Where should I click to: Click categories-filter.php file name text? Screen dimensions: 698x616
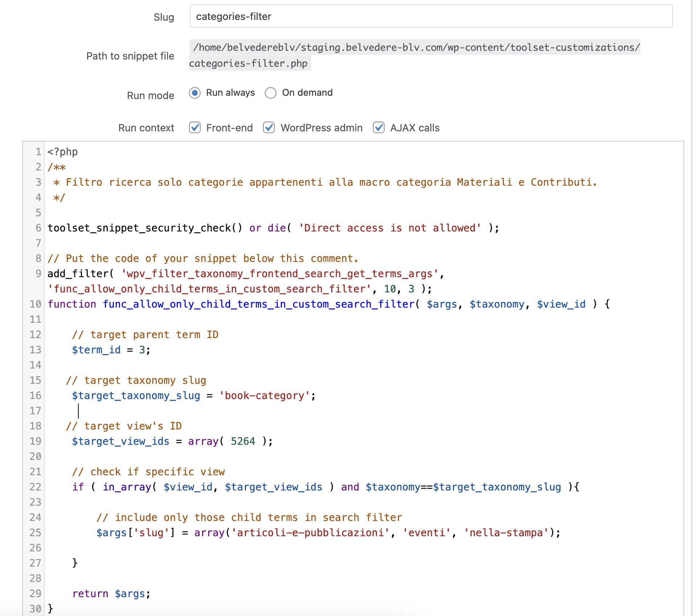249,63
